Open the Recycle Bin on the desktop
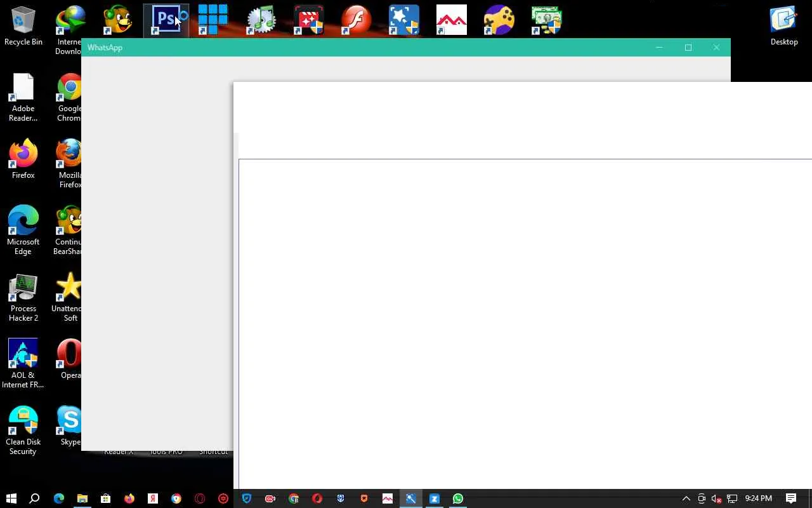Screen dimensions: 812x508 click(x=23, y=25)
